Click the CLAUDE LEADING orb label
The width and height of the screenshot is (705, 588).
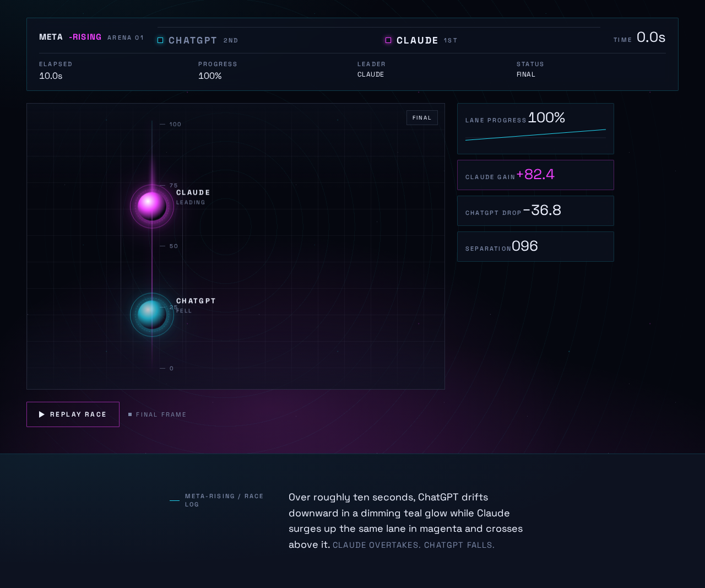coord(193,197)
